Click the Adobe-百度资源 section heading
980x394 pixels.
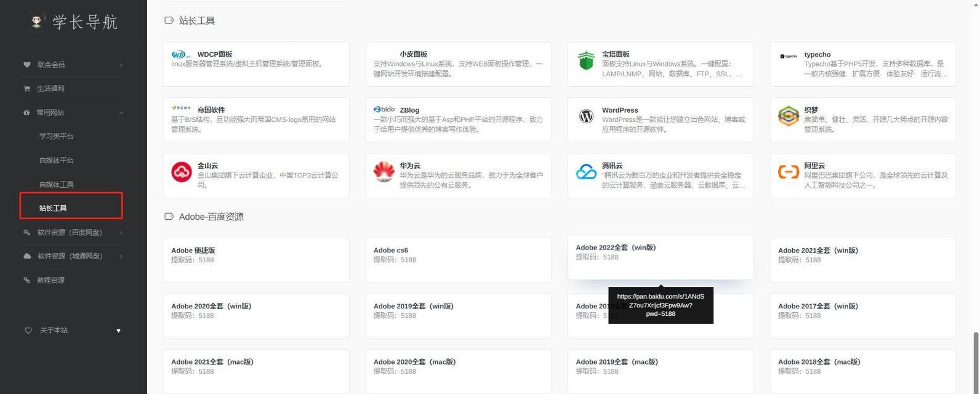pyautogui.click(x=211, y=217)
